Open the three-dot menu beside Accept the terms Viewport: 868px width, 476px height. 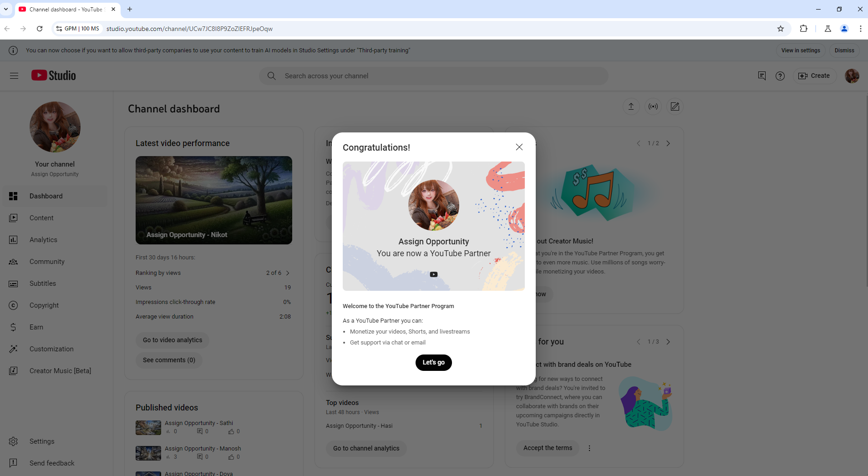click(x=589, y=448)
